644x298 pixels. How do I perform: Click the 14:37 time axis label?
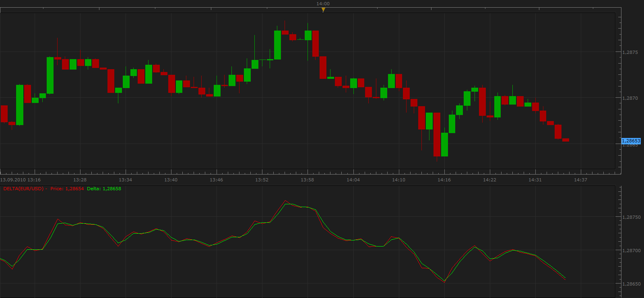coord(580,180)
